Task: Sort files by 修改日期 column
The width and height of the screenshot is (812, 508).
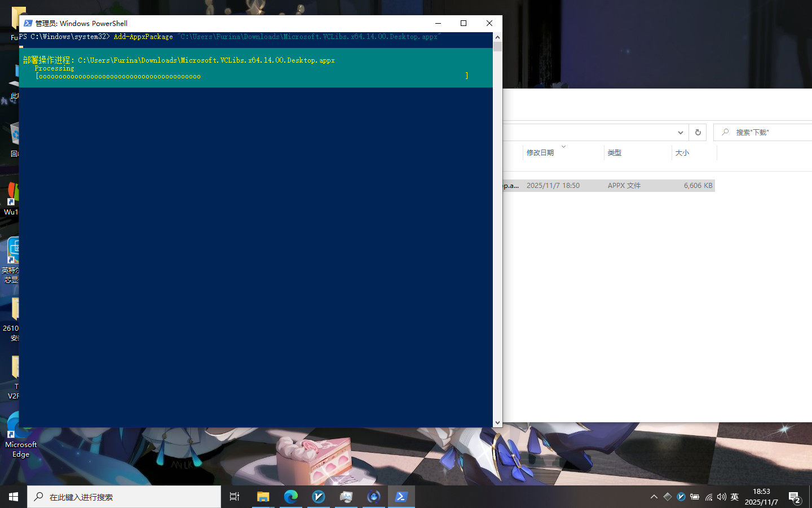Action: [x=540, y=153]
